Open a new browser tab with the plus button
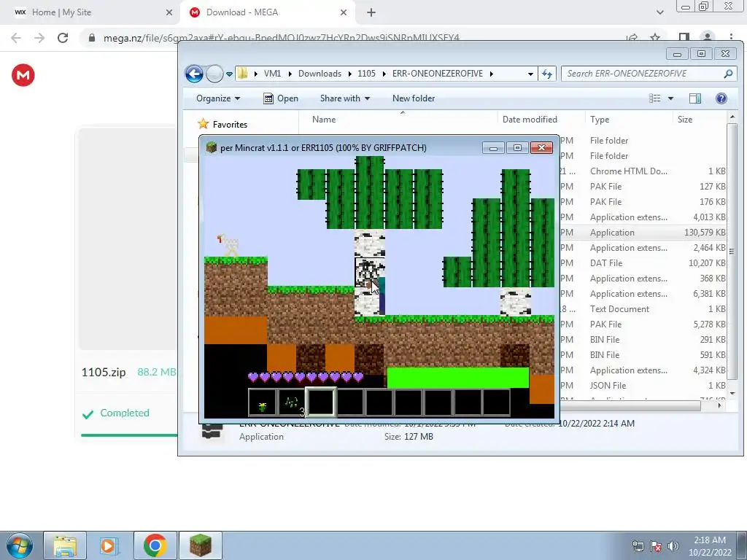The width and height of the screenshot is (747, 560). pyautogui.click(x=371, y=12)
